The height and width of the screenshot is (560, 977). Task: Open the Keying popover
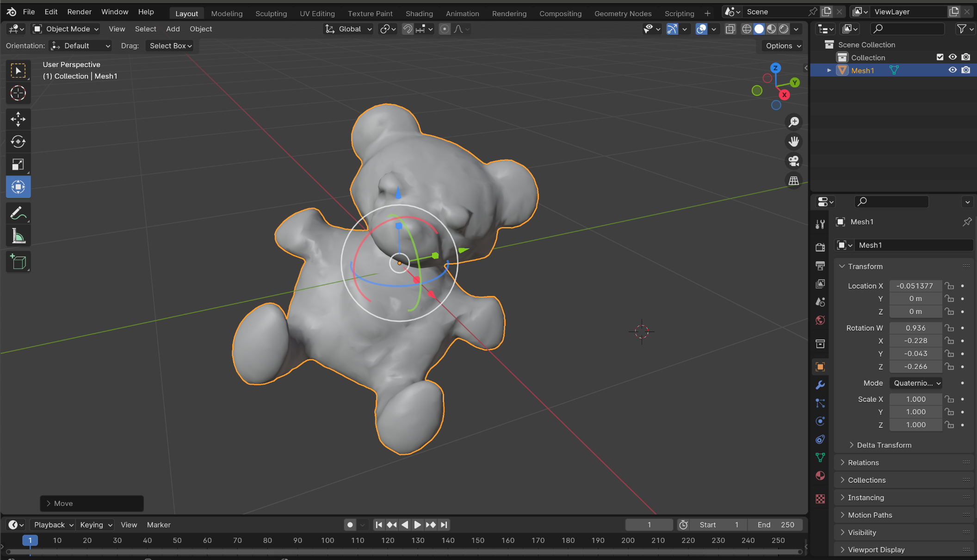(96, 525)
